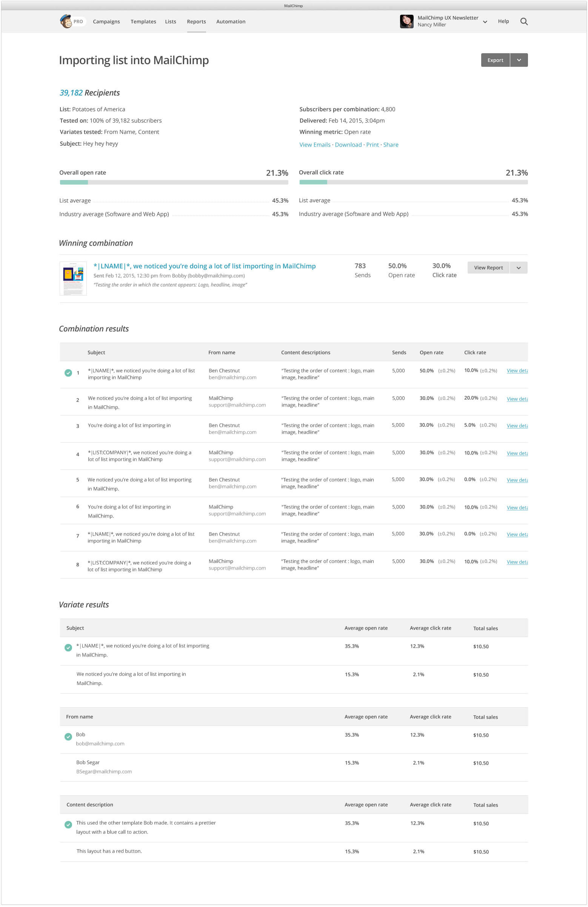The width and height of the screenshot is (588, 907).
Task: Select the Bob Segar from name row
Action: click(x=294, y=768)
